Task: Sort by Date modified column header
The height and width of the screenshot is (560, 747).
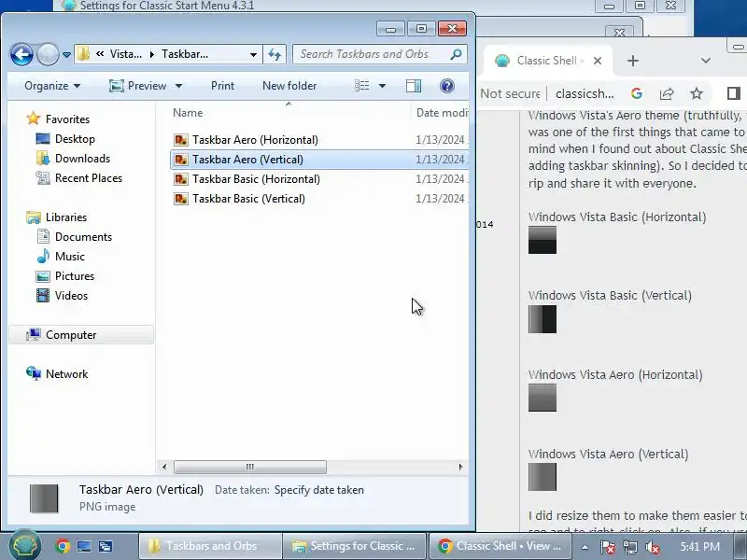Action: click(x=442, y=113)
